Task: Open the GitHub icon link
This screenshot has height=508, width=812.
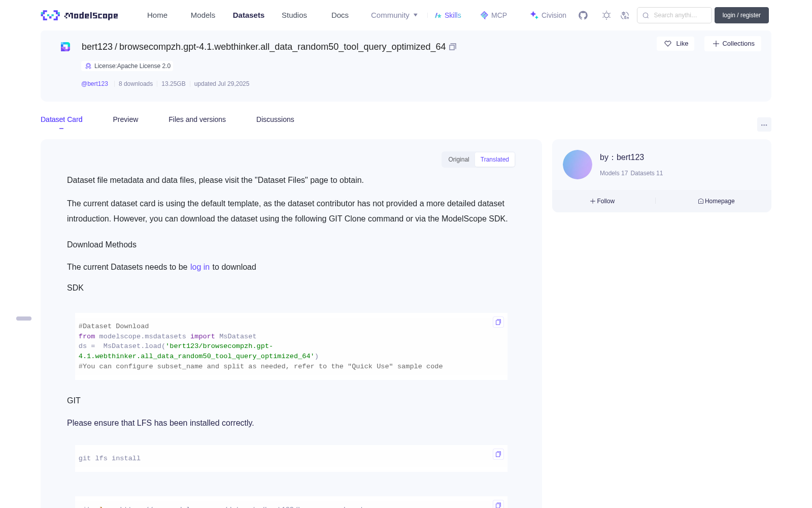Action: [583, 15]
